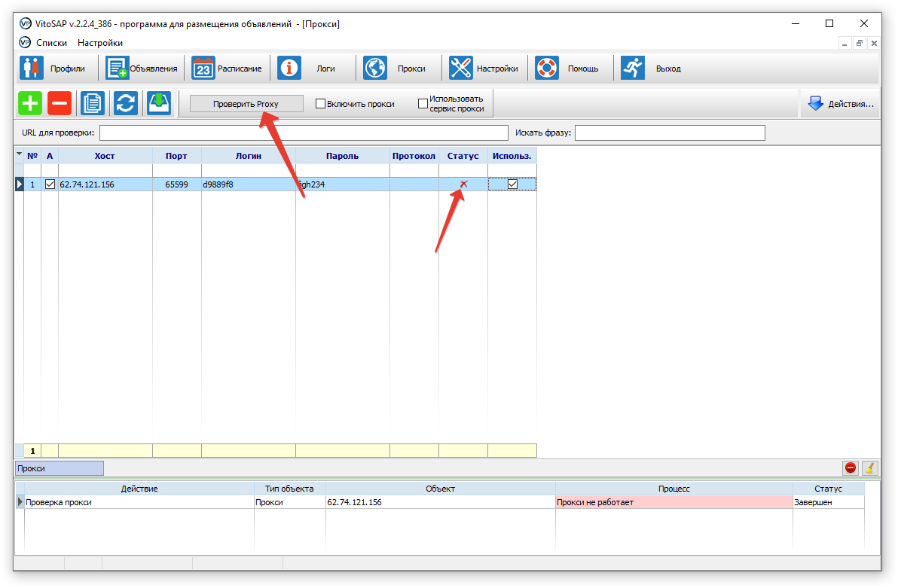This screenshot has height=588, width=898.
Task: Uncheck the Использ. checkbox in proxy row
Action: pos(512,184)
